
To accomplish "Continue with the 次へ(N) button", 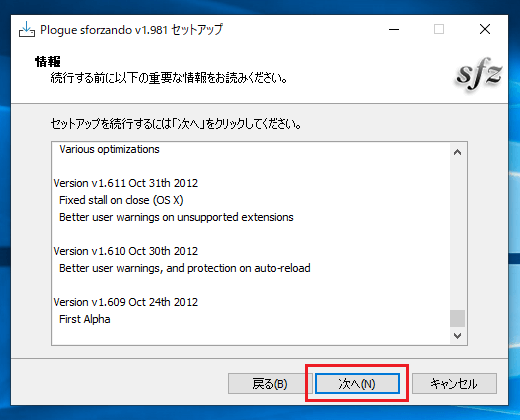I will [x=357, y=383].
